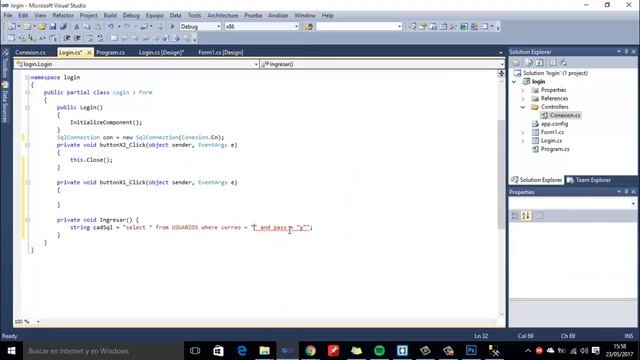640x360 pixels.
Task: Click the Copy toolbar icon
Action: (87, 27)
